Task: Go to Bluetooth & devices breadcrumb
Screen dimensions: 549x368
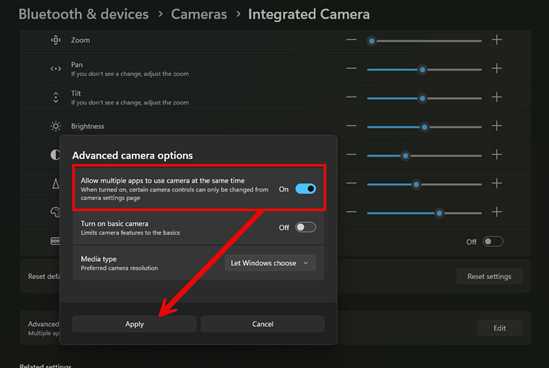Action: 83,14
